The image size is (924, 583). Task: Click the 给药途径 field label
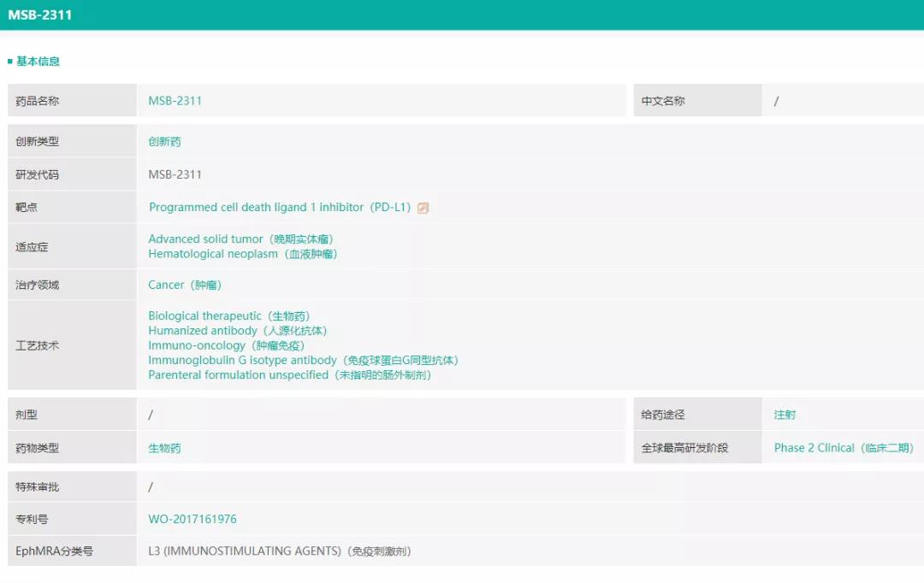[663, 415]
